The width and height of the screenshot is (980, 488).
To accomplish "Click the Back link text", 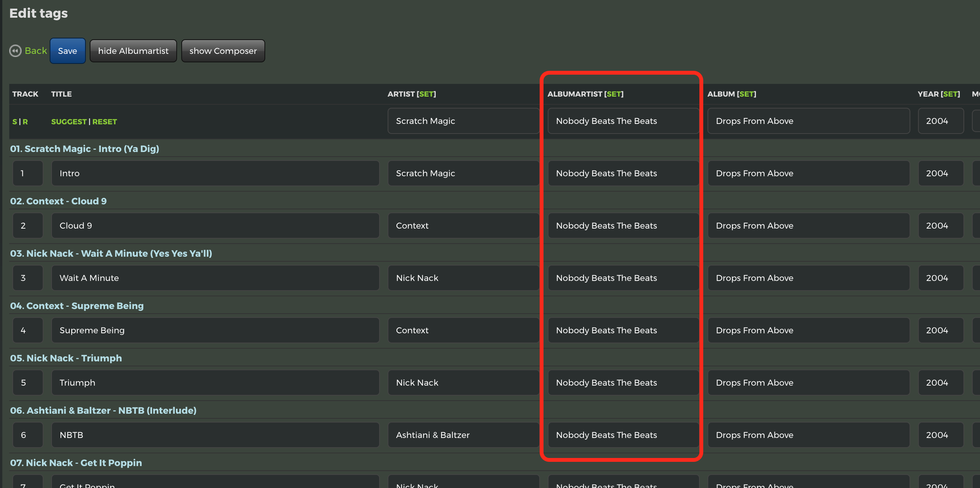I will point(36,51).
